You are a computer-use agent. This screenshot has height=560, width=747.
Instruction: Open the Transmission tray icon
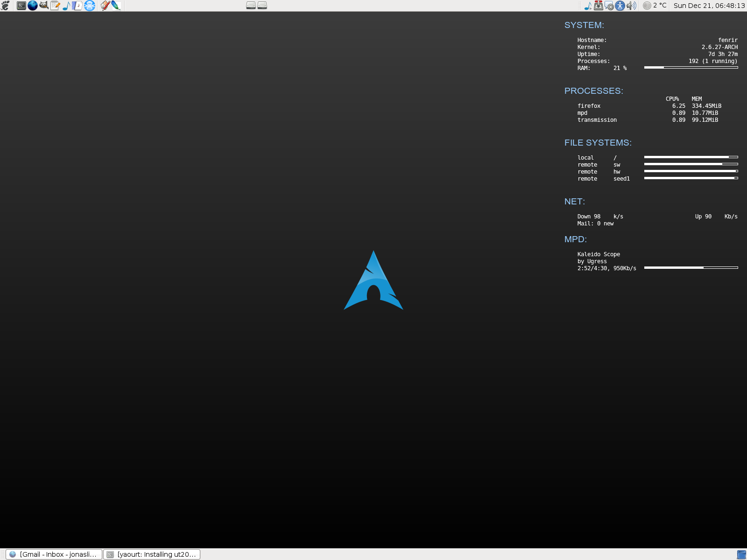coord(598,6)
